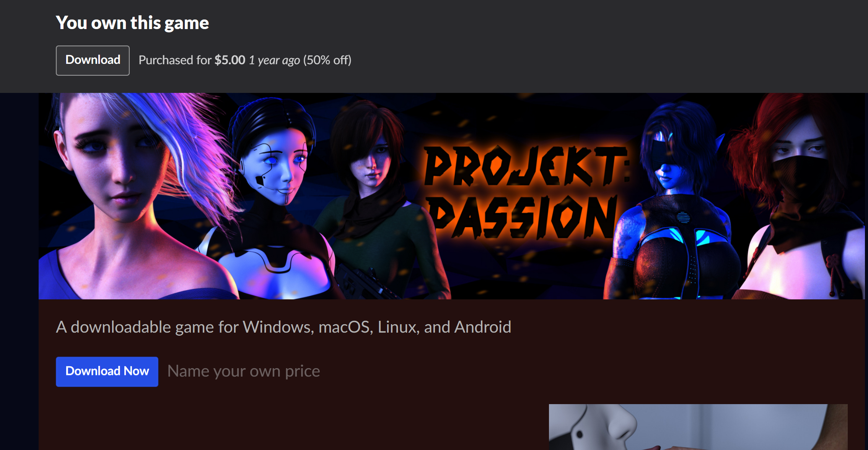Click the '1 year ago' purchase timestamp
This screenshot has height=450, width=868.
click(274, 60)
